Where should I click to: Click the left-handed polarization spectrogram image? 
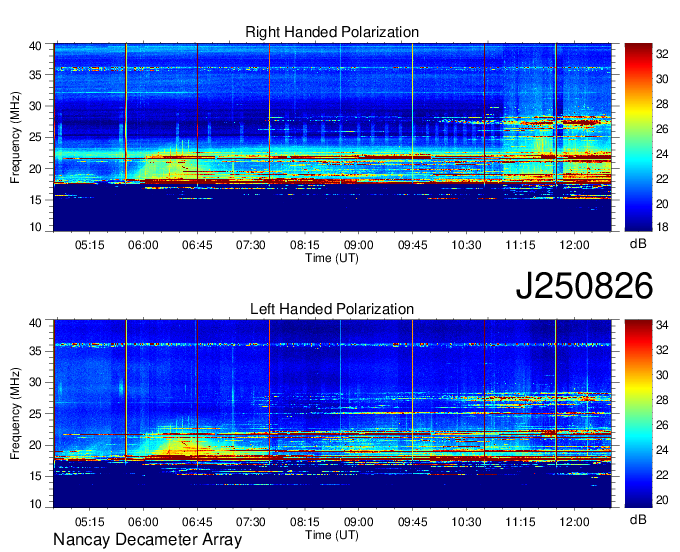(x=332, y=414)
